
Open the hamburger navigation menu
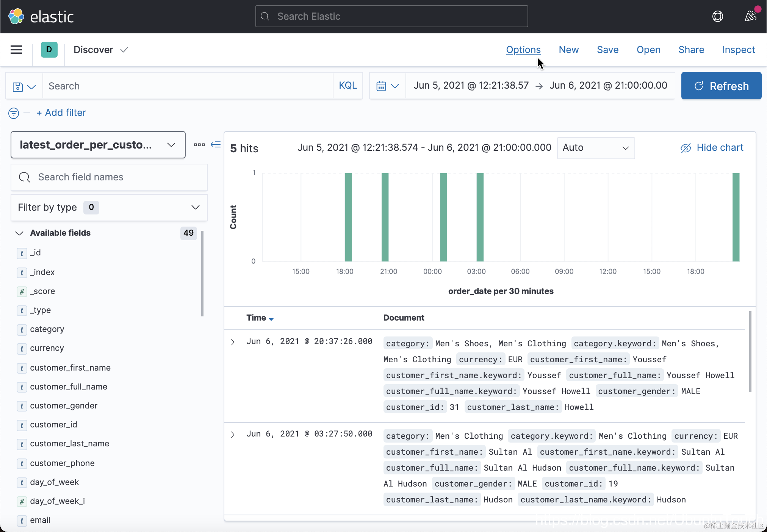tap(16, 50)
